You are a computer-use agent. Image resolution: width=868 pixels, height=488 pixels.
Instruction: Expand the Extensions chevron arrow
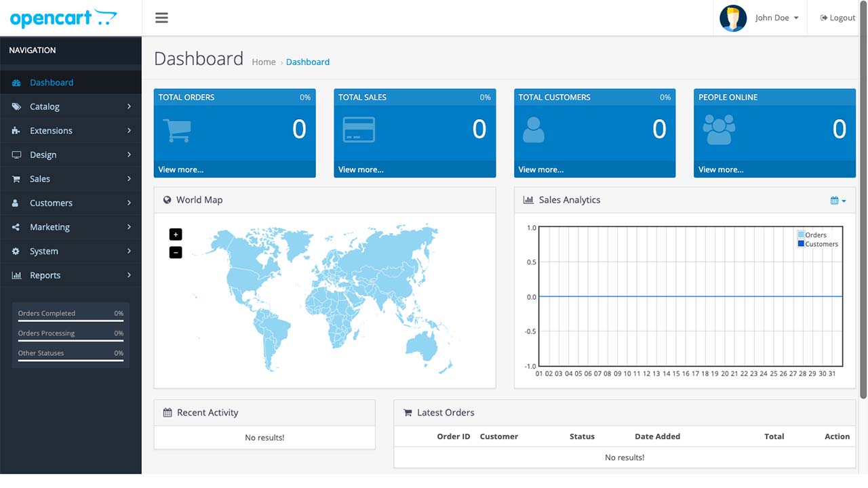click(x=129, y=131)
